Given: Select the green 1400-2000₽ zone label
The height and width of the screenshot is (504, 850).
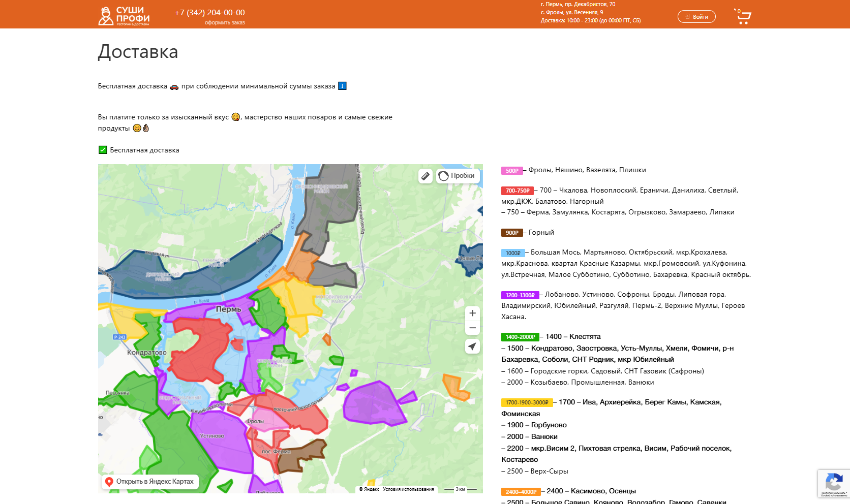Looking at the screenshot, I should point(520,337).
